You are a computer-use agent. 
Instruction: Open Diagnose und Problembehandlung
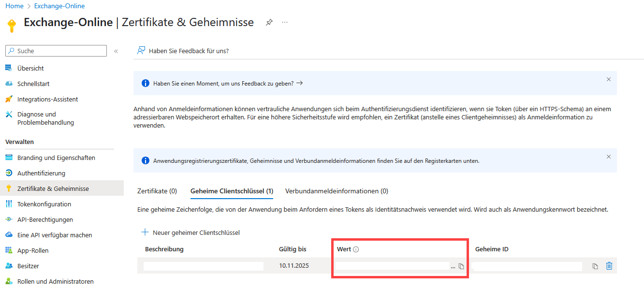coord(45,118)
